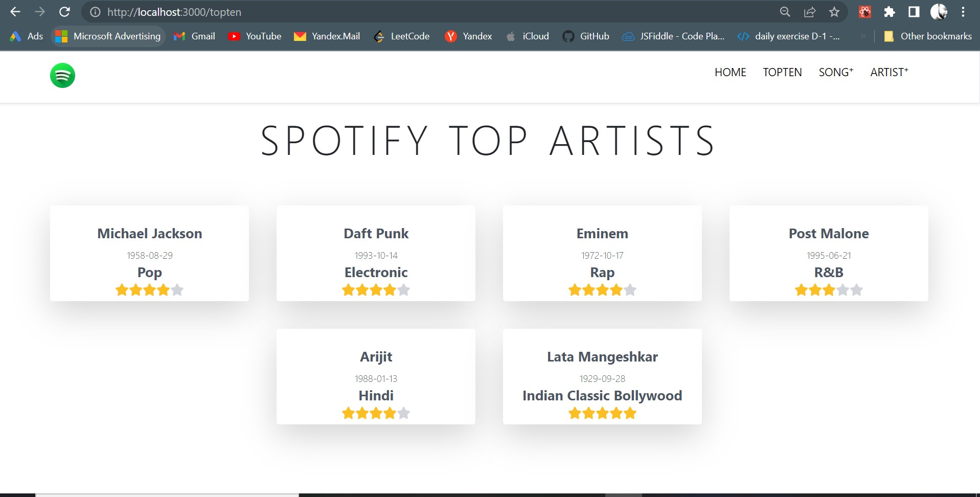Expand the hidden bookmarks overflow chevron
The height and width of the screenshot is (497, 980).
(x=863, y=36)
